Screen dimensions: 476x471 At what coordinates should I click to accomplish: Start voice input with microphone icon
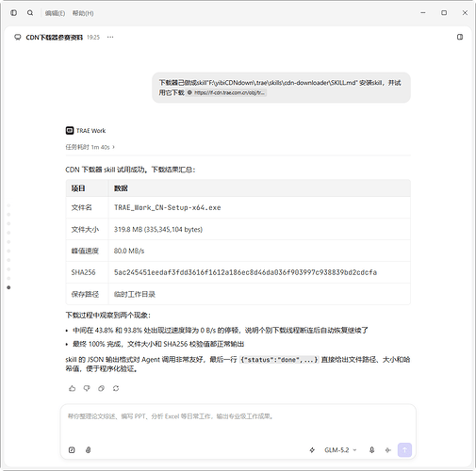pos(371,450)
